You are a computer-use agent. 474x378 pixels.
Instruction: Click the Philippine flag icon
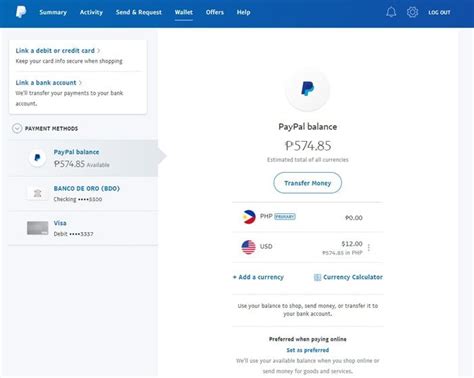click(249, 217)
